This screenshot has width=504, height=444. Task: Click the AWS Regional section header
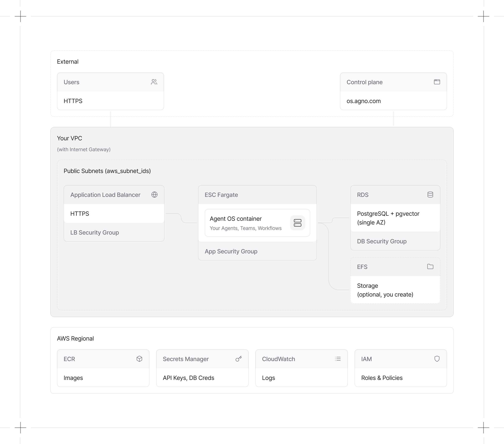[x=75, y=338]
